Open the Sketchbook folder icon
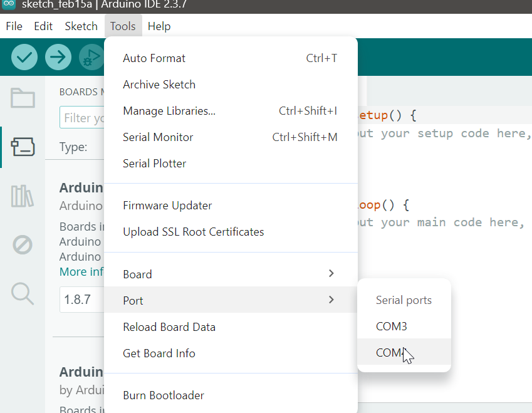The image size is (532, 413). tap(23, 98)
